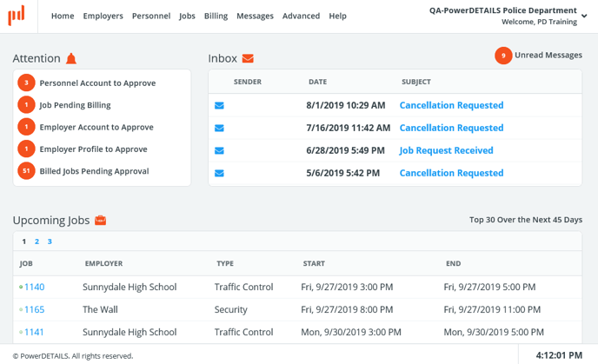Sort upcoming jobs by Start column
This screenshot has height=364, width=598.
[x=314, y=263]
